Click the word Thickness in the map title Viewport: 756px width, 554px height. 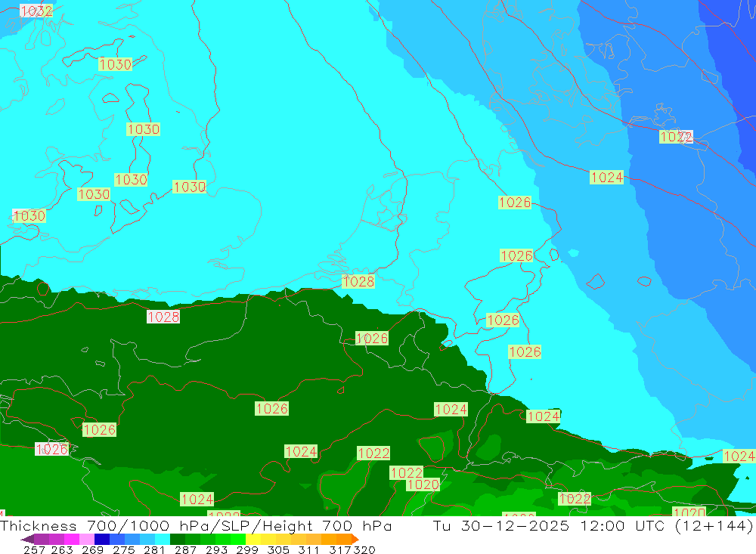[39, 525]
